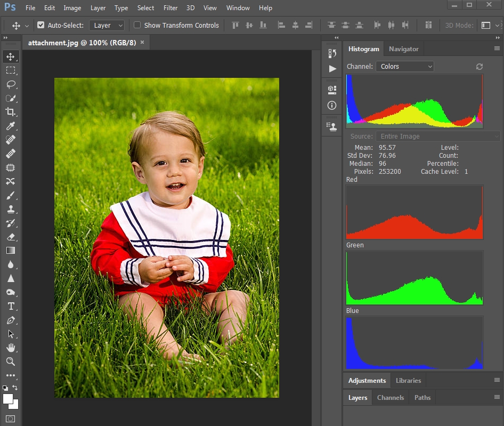Open the Layers panel options menu
Image resolution: width=504 pixels, height=426 pixels.
[497, 397]
